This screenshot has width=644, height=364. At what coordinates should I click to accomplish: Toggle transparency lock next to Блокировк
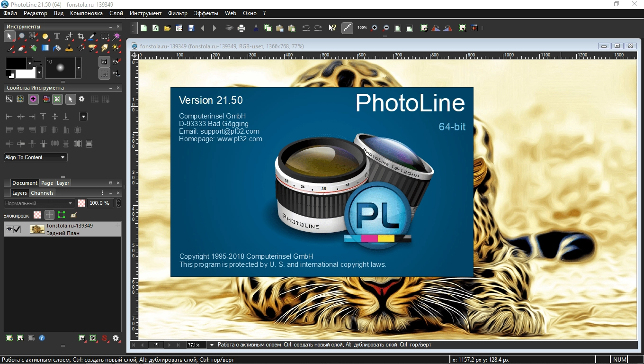[x=37, y=215]
